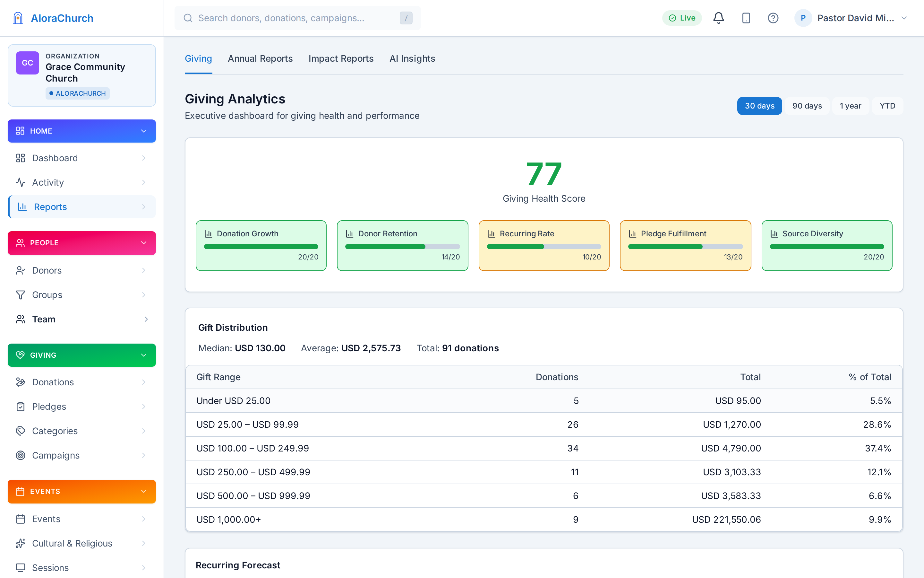Screen dimensions: 924x578
Task: Click the Groups funnel icon
Action: (x=21, y=295)
